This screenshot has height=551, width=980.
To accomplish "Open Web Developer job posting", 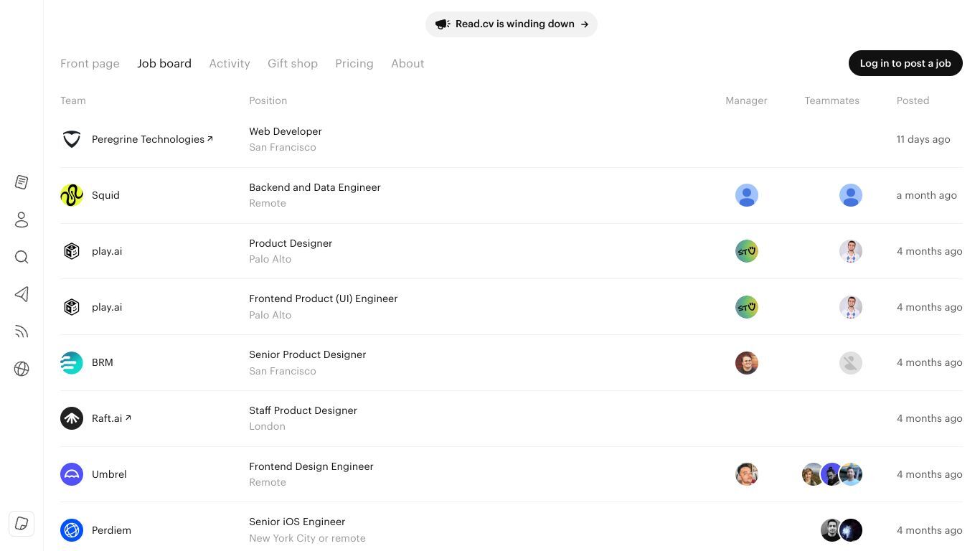I will 286,131.
